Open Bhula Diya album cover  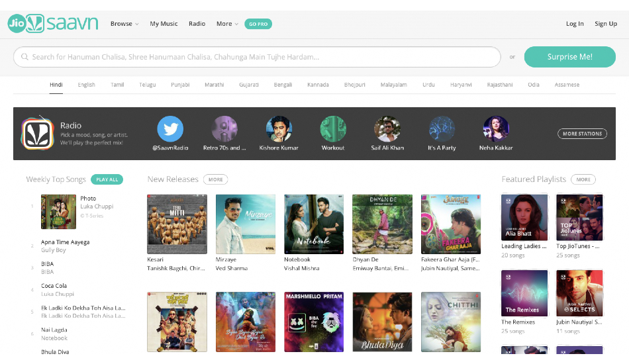[382, 322]
